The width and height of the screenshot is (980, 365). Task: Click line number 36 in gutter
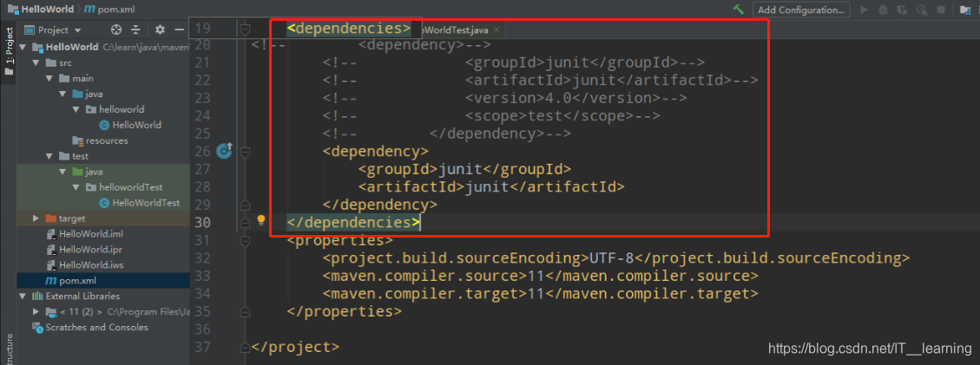tap(202, 329)
